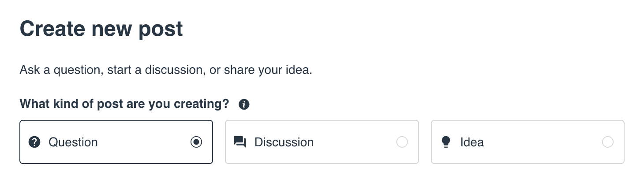Image resolution: width=644 pixels, height=183 pixels.
Task: Click the lightbulb icon in Idea card
Action: (x=446, y=142)
